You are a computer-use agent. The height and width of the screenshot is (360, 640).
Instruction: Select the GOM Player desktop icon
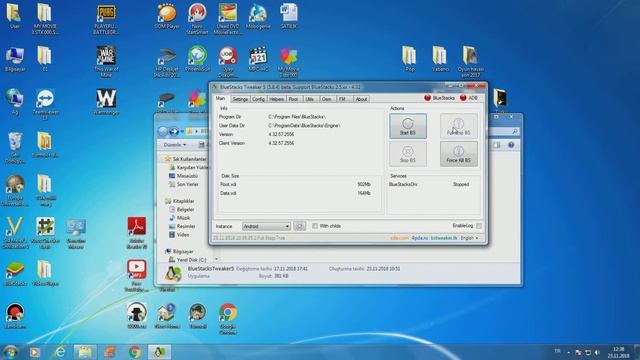click(x=167, y=16)
